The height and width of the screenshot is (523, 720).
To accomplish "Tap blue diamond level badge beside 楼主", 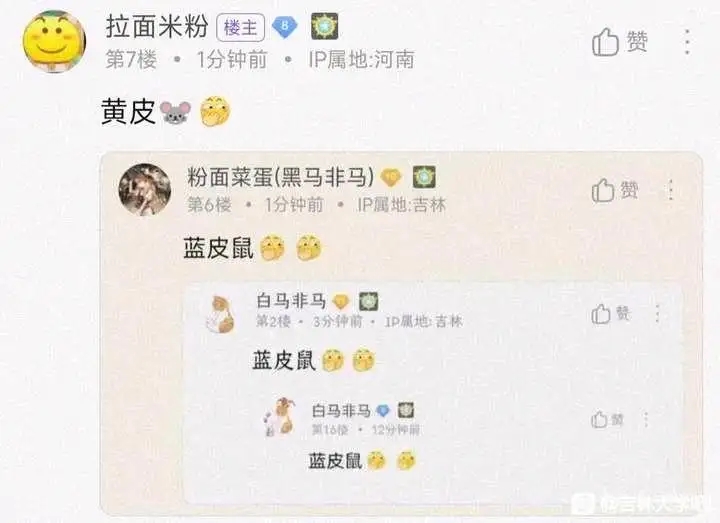I will pyautogui.click(x=285, y=27).
